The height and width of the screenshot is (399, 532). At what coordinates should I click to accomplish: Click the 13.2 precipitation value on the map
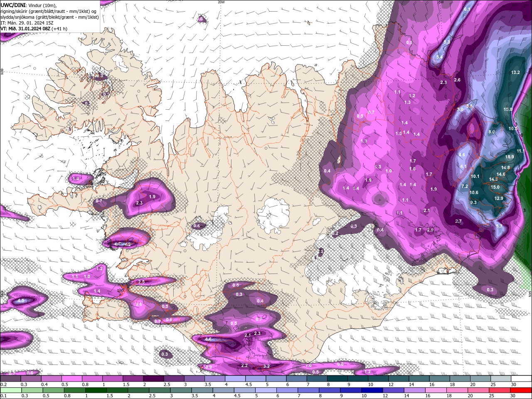pyautogui.click(x=515, y=72)
